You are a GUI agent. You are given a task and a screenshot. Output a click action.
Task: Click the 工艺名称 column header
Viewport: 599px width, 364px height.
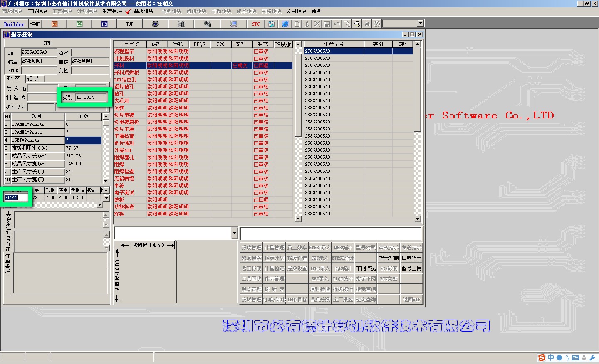(130, 44)
